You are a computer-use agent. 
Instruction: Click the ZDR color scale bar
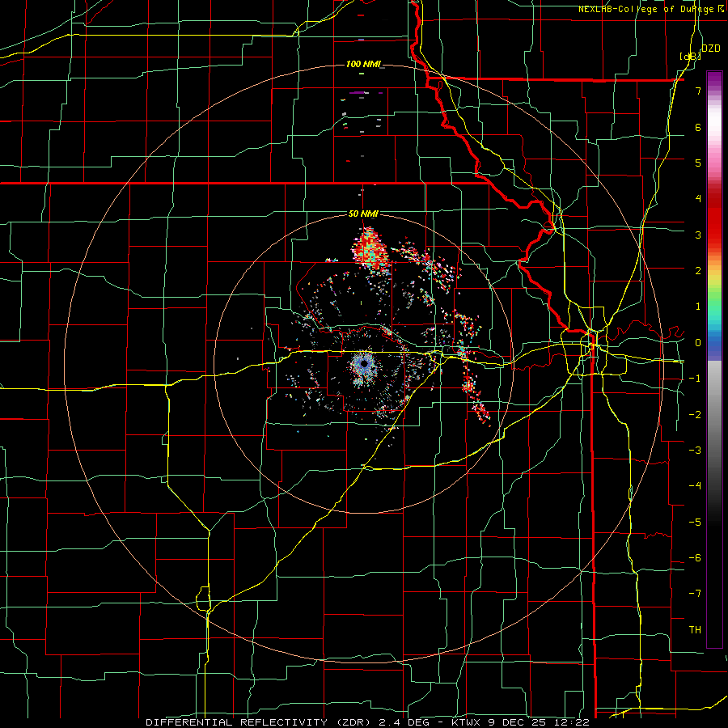click(714, 359)
